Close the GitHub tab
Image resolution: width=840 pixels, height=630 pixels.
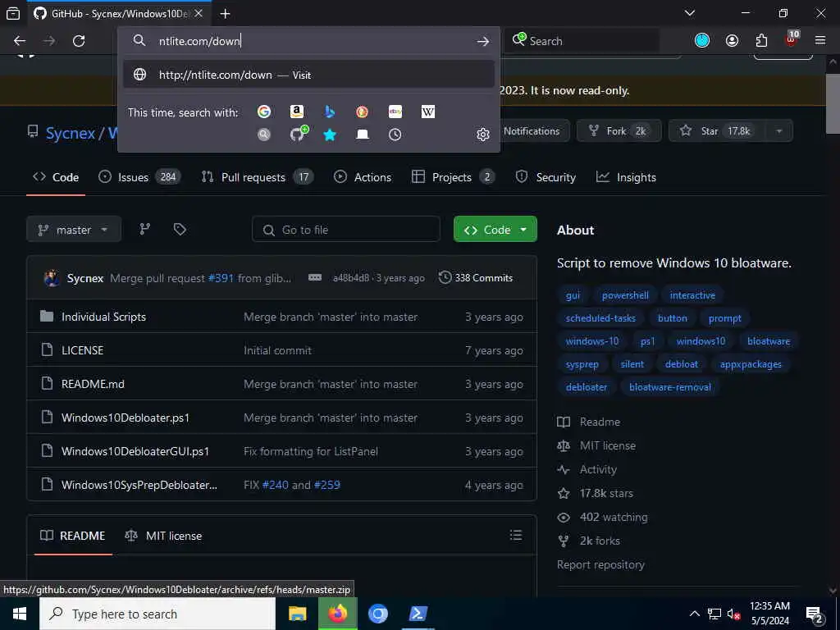199,13
